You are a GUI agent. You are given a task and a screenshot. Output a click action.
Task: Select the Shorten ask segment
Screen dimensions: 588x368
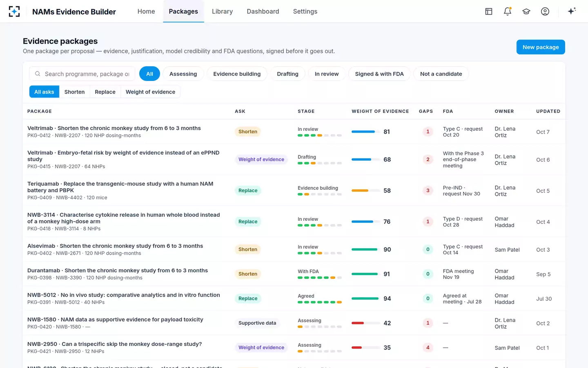pos(74,92)
